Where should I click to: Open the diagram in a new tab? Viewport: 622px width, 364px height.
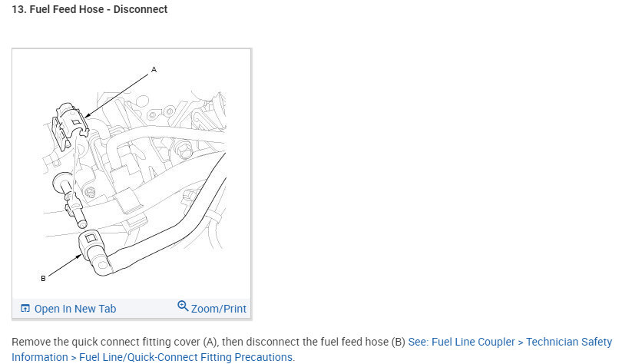tap(74, 309)
